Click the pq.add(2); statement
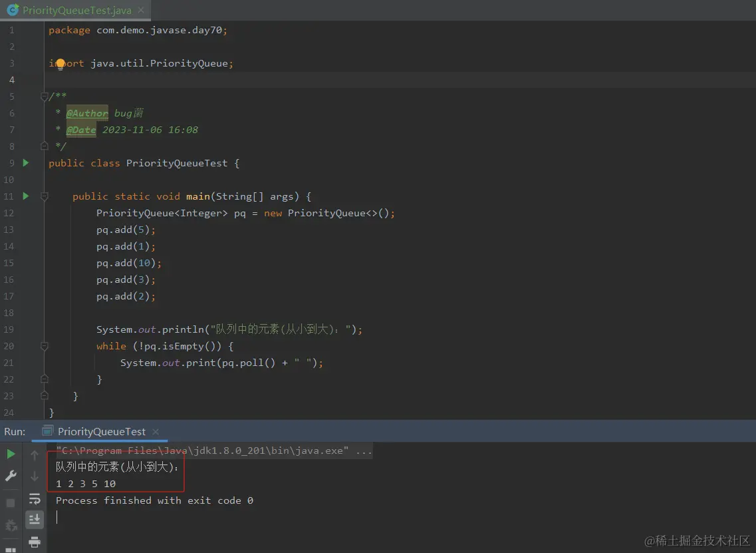The width and height of the screenshot is (756, 553). (x=126, y=296)
